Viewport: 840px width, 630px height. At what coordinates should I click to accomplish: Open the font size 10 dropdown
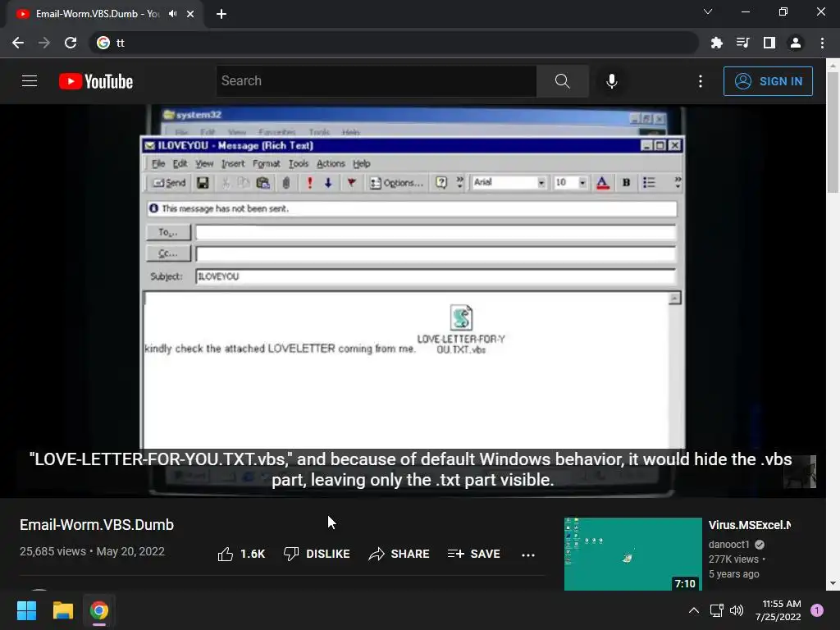tap(582, 183)
